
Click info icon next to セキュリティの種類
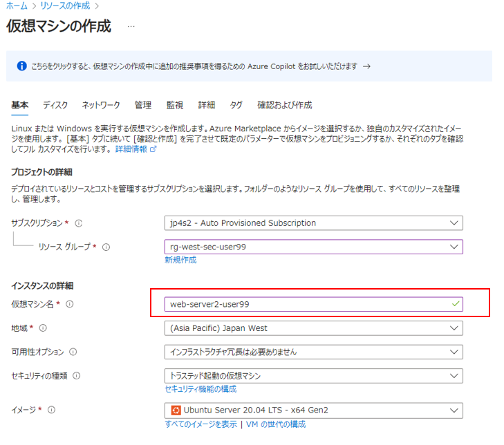pos(77,376)
